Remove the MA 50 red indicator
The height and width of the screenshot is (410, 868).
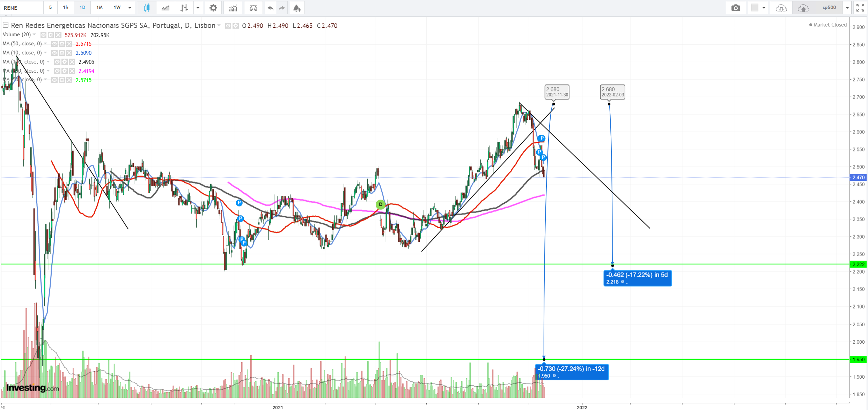coord(69,44)
